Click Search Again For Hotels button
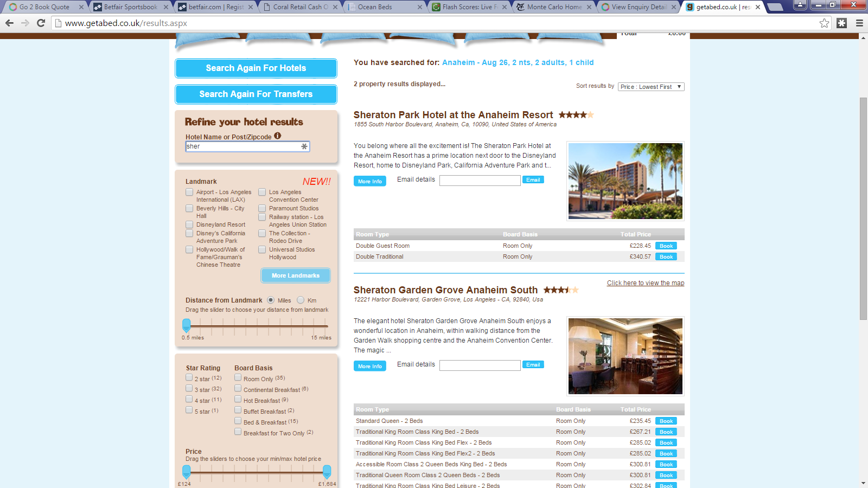The height and width of the screenshot is (488, 868). [256, 68]
